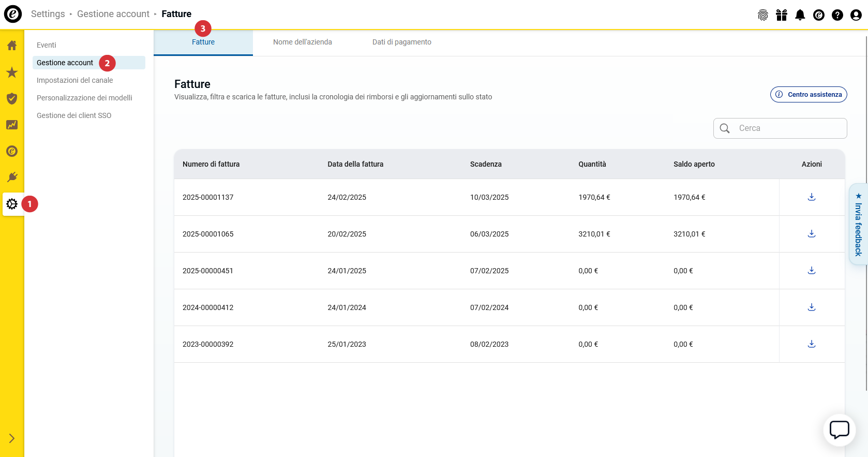The height and width of the screenshot is (457, 868).
Task: Open the settings gear in the sidebar
Action: pyautogui.click(x=12, y=204)
